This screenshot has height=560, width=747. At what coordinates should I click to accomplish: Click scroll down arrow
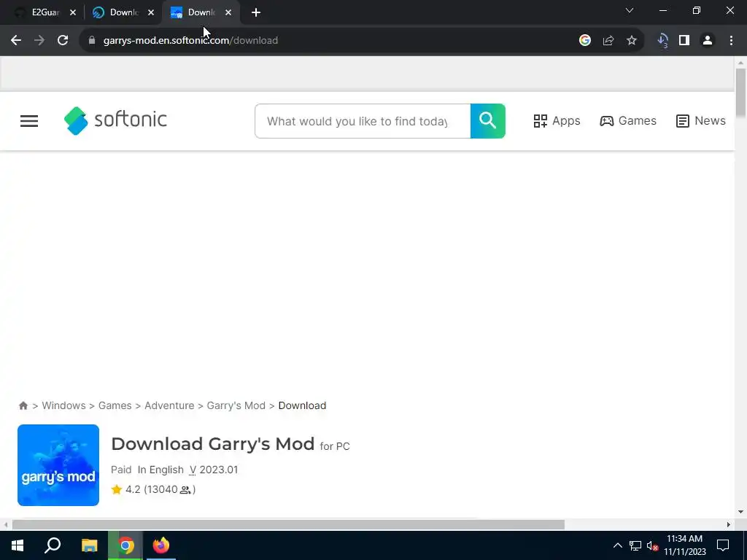[x=740, y=513]
